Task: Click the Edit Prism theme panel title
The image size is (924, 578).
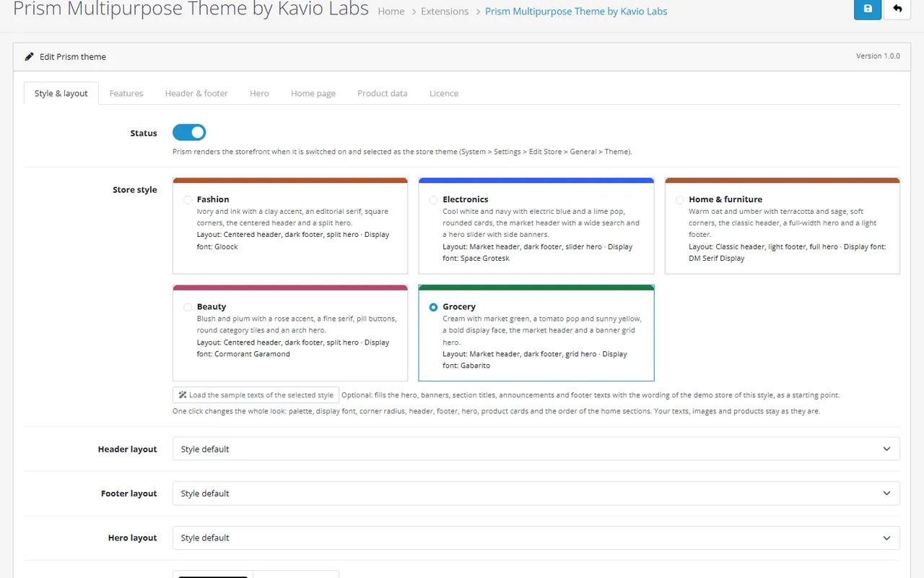Action: click(73, 56)
